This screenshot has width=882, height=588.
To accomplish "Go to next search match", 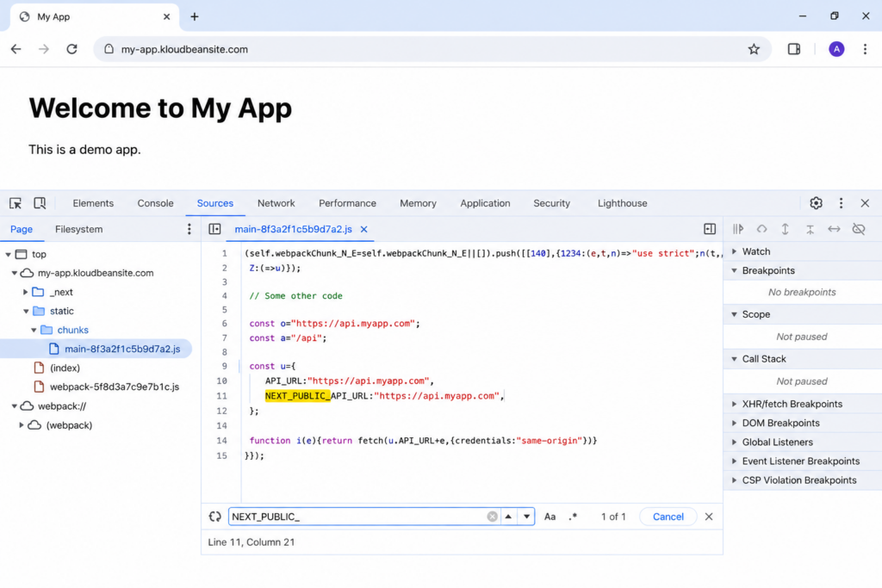I will click(526, 517).
